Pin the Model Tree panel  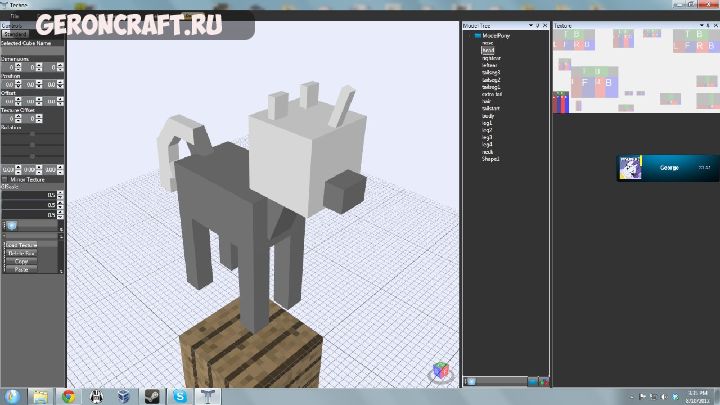[538, 26]
